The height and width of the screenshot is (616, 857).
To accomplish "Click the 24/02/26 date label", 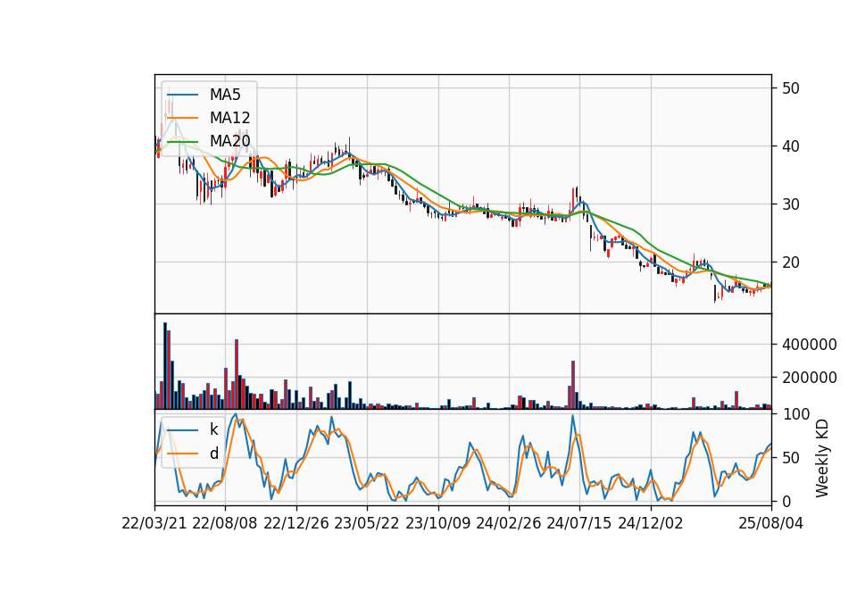I will (x=508, y=523).
